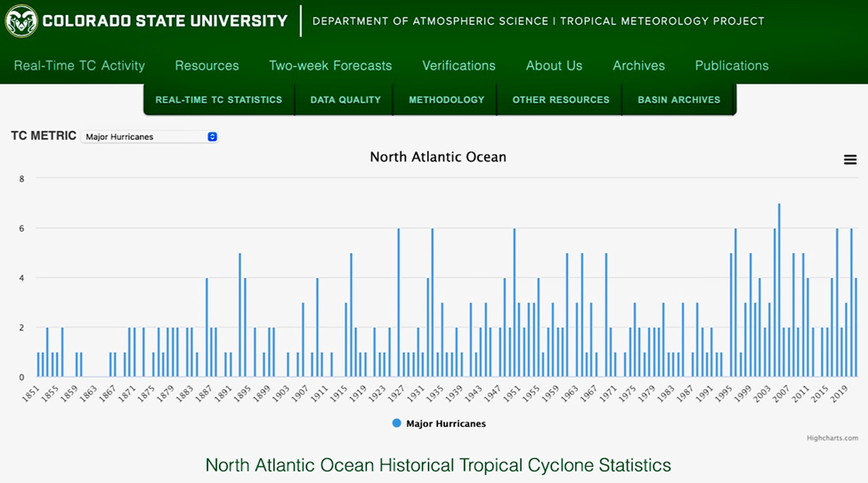Viewport: 868px width, 483px height.
Task: Select the Other Resources tab
Action: tap(561, 100)
